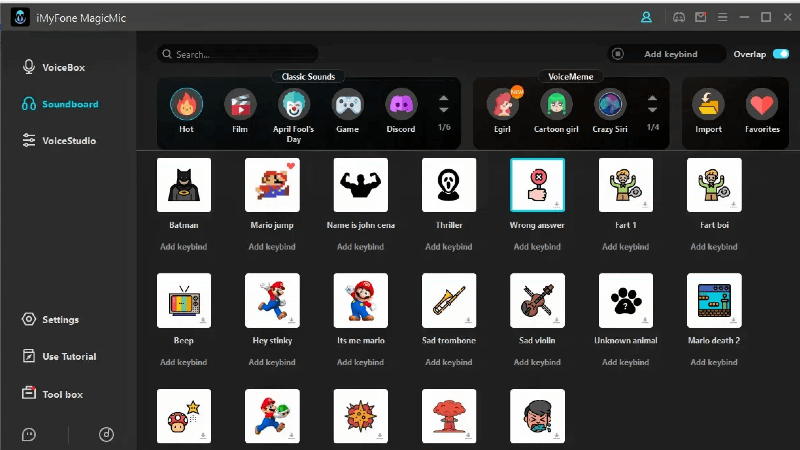The image size is (800, 450).
Task: Click the top Add keybind button
Action: tap(666, 54)
